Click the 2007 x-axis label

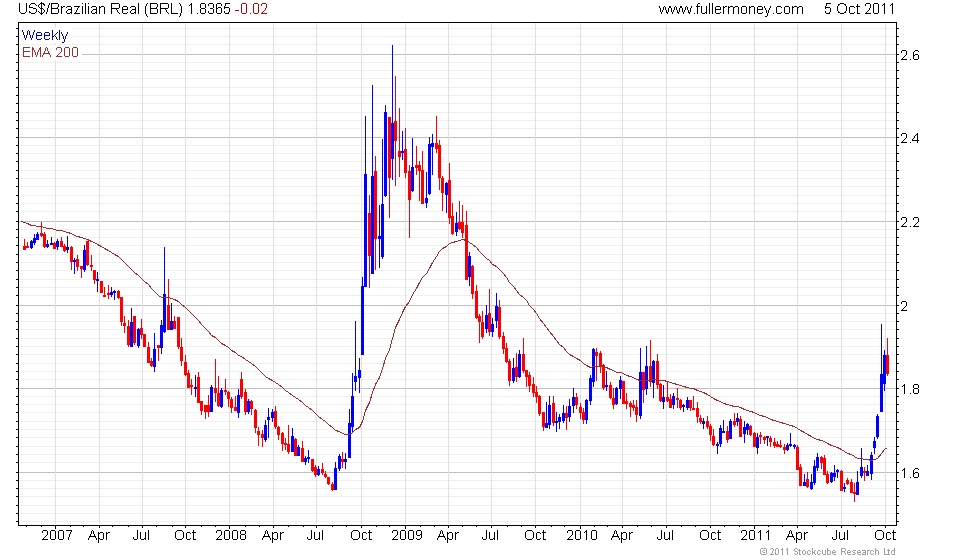[x=56, y=535]
